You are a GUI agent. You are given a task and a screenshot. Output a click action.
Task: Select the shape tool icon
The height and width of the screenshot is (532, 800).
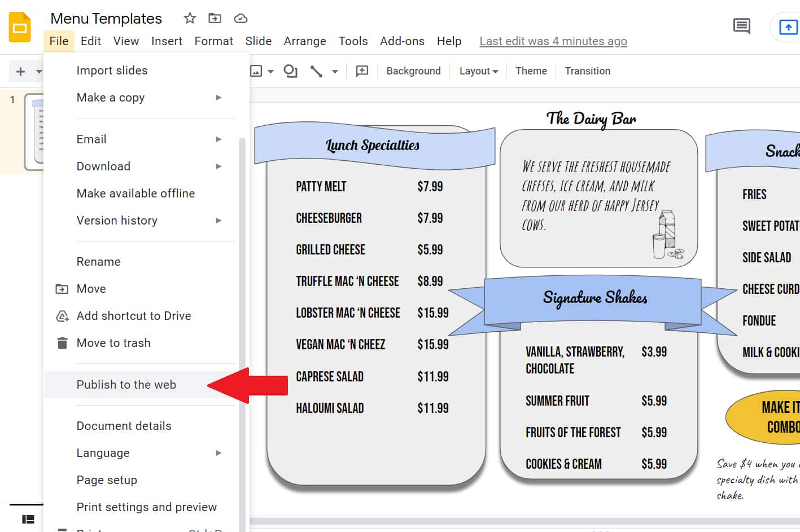[x=290, y=71]
